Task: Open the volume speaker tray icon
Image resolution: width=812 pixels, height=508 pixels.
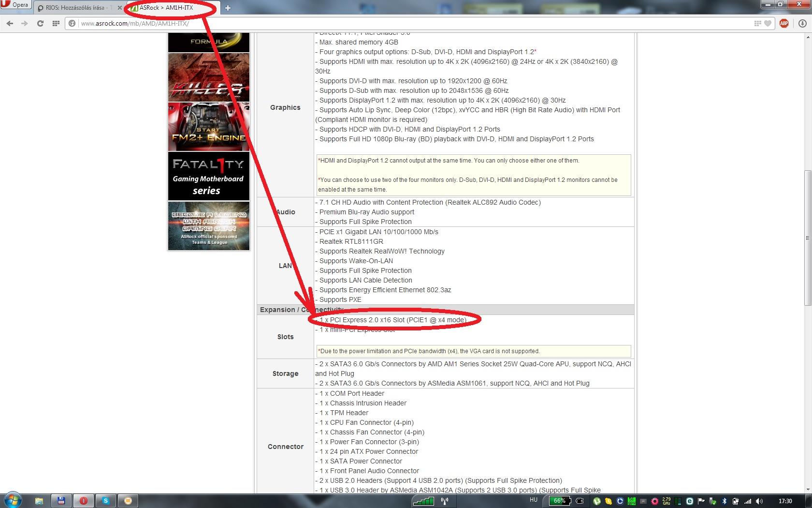Action: pyautogui.click(x=759, y=501)
